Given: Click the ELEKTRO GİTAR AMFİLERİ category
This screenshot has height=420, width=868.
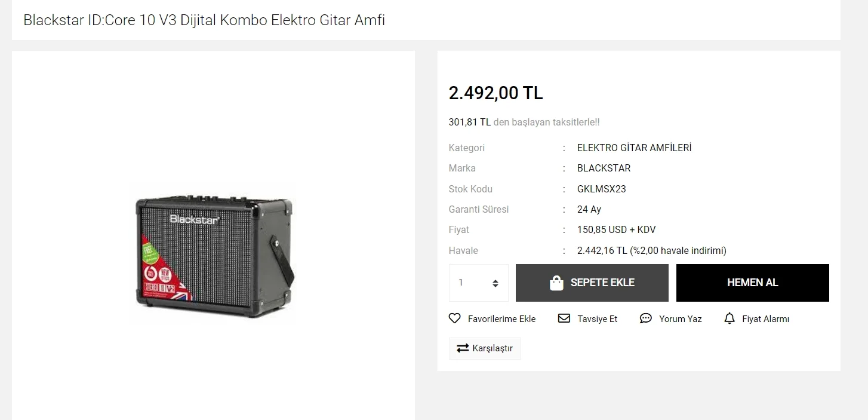Looking at the screenshot, I should point(634,148).
